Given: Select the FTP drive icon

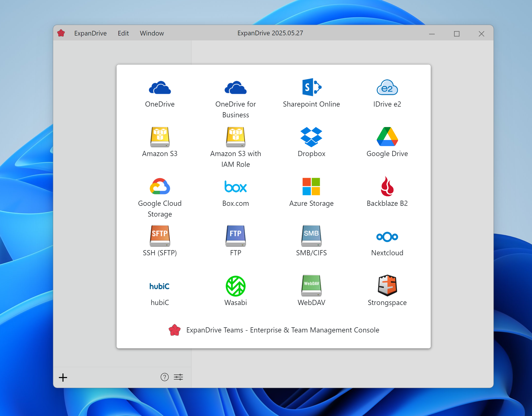Looking at the screenshot, I should pyautogui.click(x=235, y=236).
